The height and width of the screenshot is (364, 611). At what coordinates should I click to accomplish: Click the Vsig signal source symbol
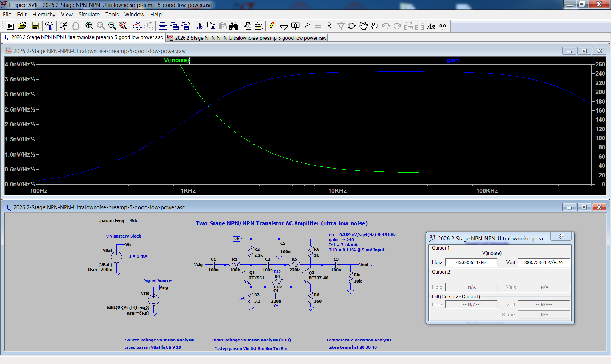[x=153, y=300]
